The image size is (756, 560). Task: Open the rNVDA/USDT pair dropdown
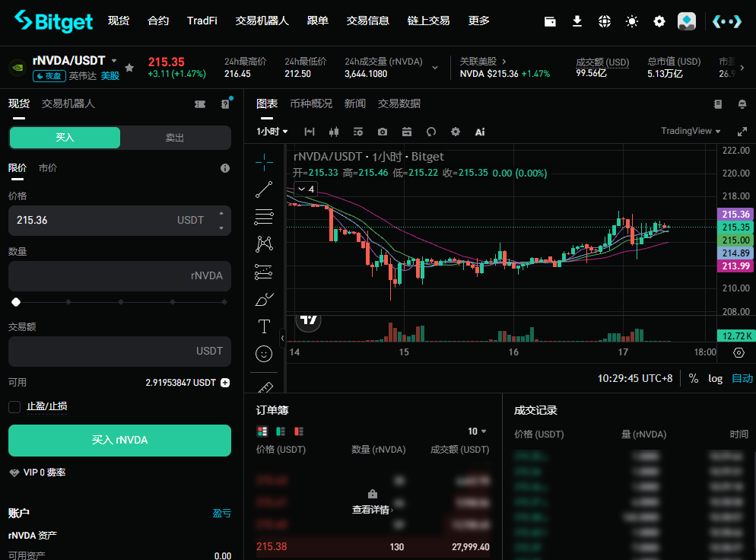114,61
